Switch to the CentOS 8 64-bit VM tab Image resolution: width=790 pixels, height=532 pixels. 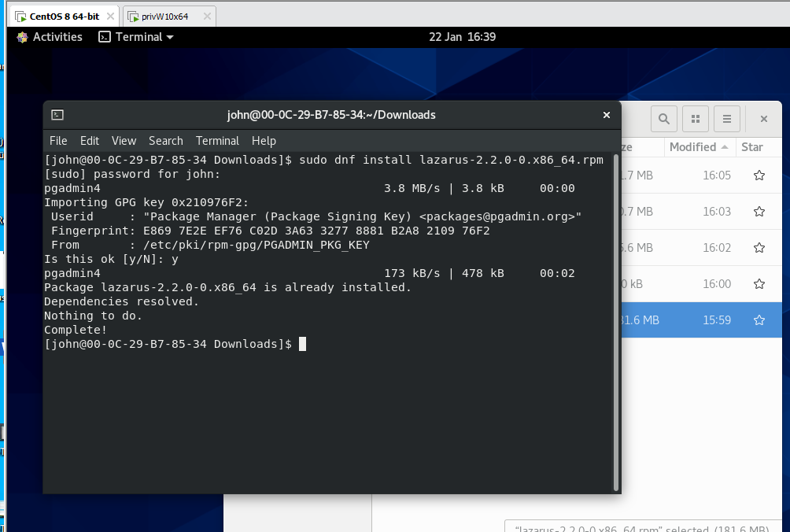[65, 17]
